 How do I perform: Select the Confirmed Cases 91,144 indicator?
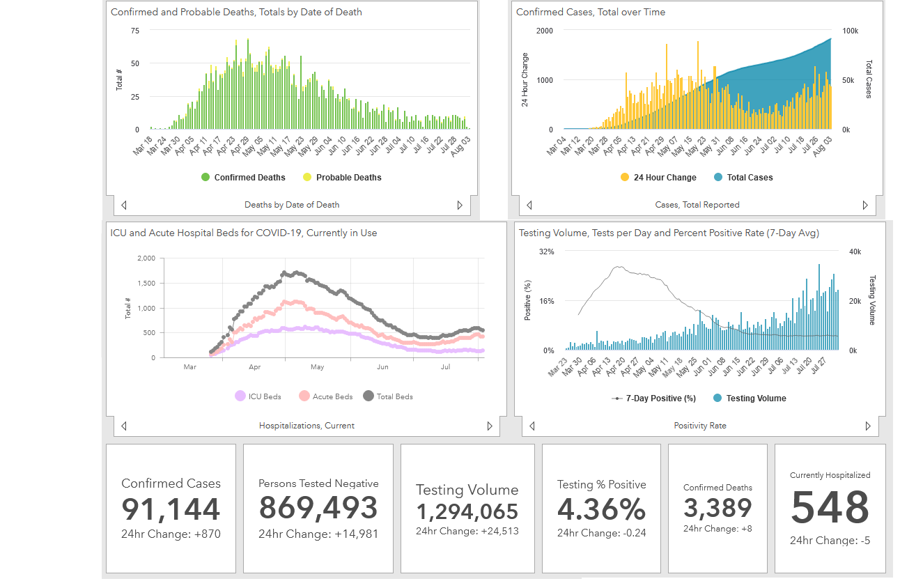pos(171,509)
